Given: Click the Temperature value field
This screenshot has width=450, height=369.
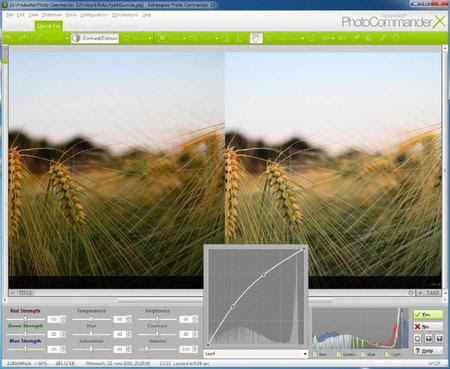Looking at the screenshot, I should (120, 319).
